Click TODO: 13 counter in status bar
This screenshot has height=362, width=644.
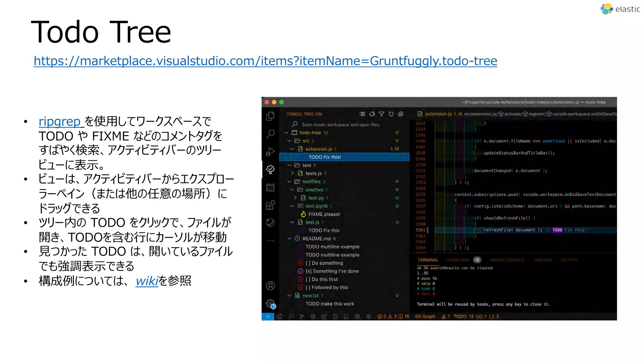click(x=463, y=316)
